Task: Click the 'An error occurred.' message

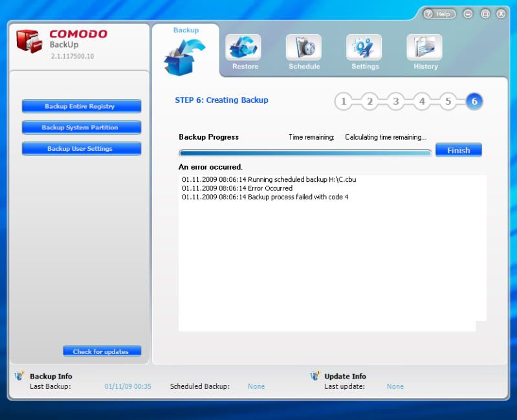Action: (x=210, y=167)
